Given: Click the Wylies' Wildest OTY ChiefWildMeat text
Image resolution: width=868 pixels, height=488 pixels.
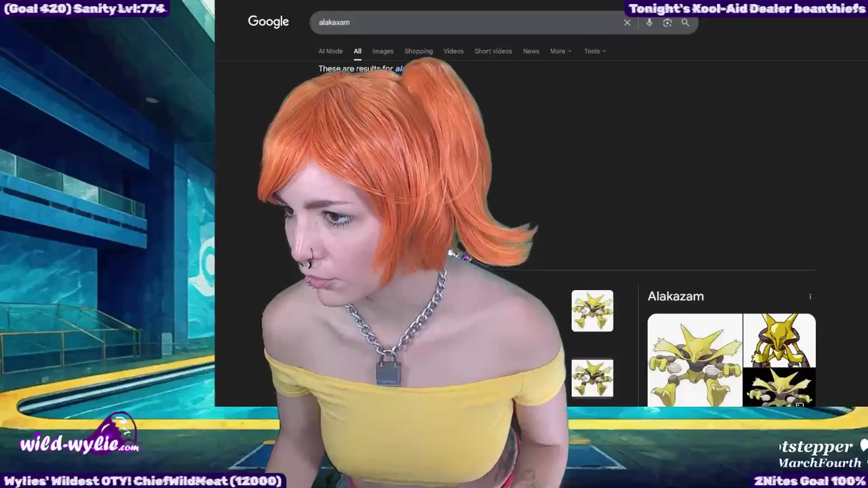Looking at the screenshot, I should [x=142, y=481].
